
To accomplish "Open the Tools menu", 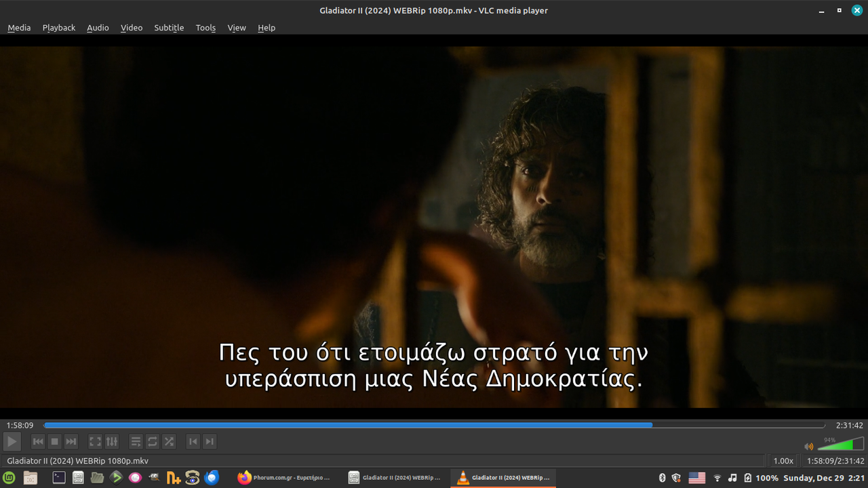I will (x=205, y=28).
